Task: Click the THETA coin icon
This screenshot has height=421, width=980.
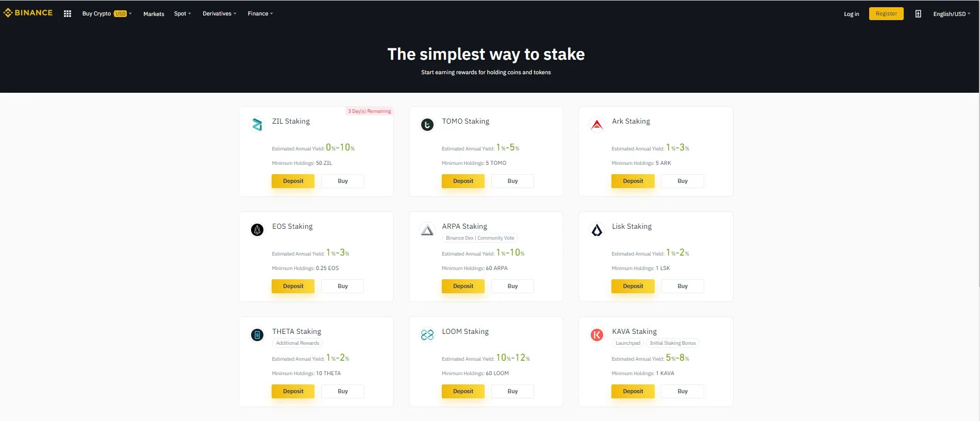Action: pyautogui.click(x=257, y=335)
